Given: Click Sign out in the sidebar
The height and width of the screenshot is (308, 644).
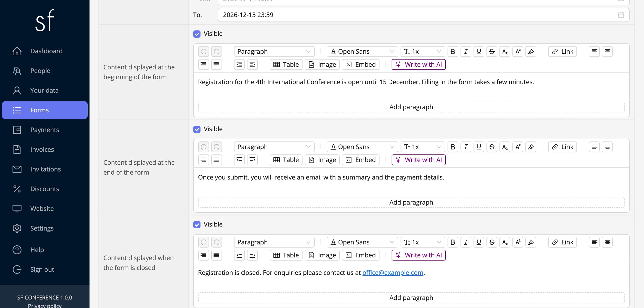Looking at the screenshot, I should [45, 269].
